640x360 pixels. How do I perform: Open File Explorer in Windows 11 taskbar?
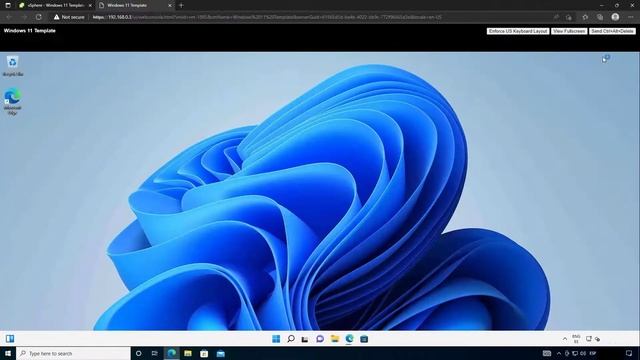point(335,339)
